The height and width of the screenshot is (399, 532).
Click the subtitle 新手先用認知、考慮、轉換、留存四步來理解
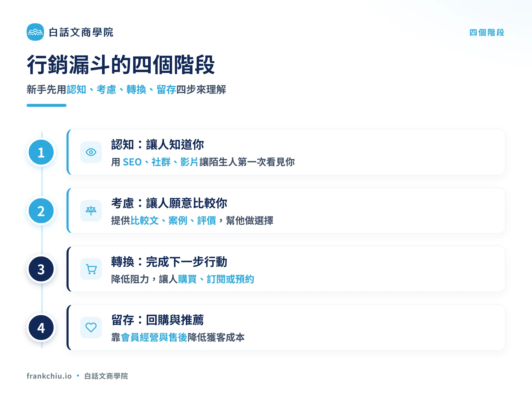coord(126,90)
